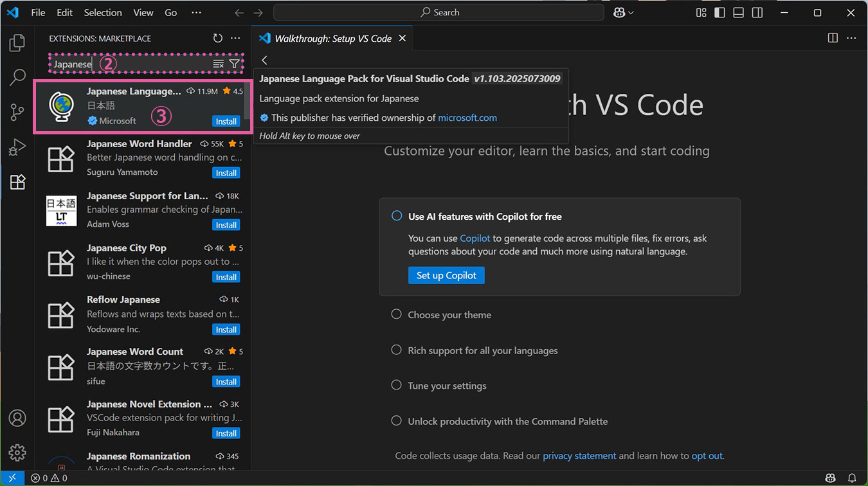
Task: Go forward using title bar arrow
Action: coord(258,12)
